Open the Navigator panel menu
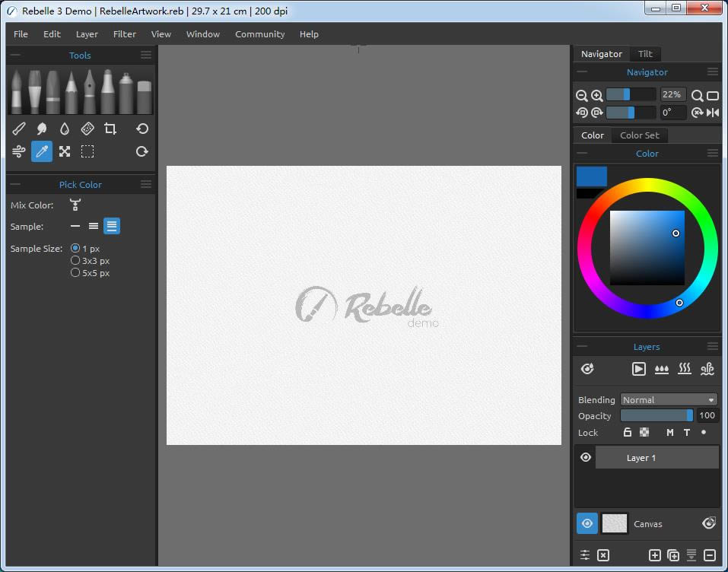The height and width of the screenshot is (572, 728). (x=713, y=72)
